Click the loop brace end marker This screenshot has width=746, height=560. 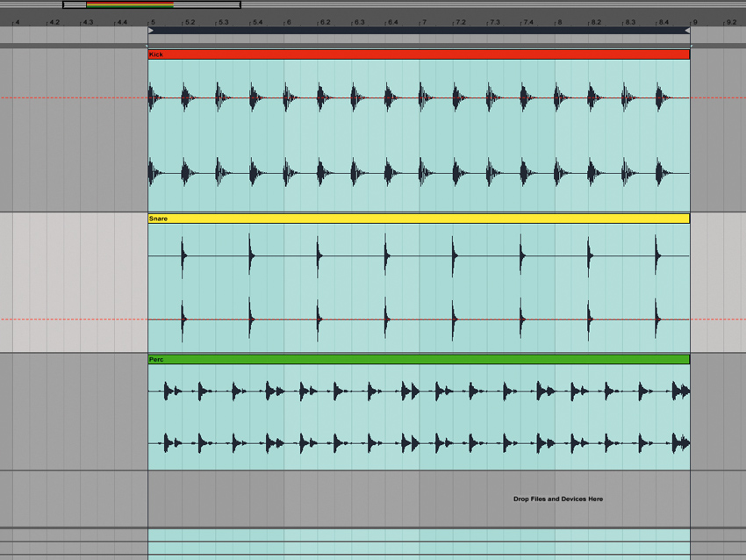[x=687, y=31]
